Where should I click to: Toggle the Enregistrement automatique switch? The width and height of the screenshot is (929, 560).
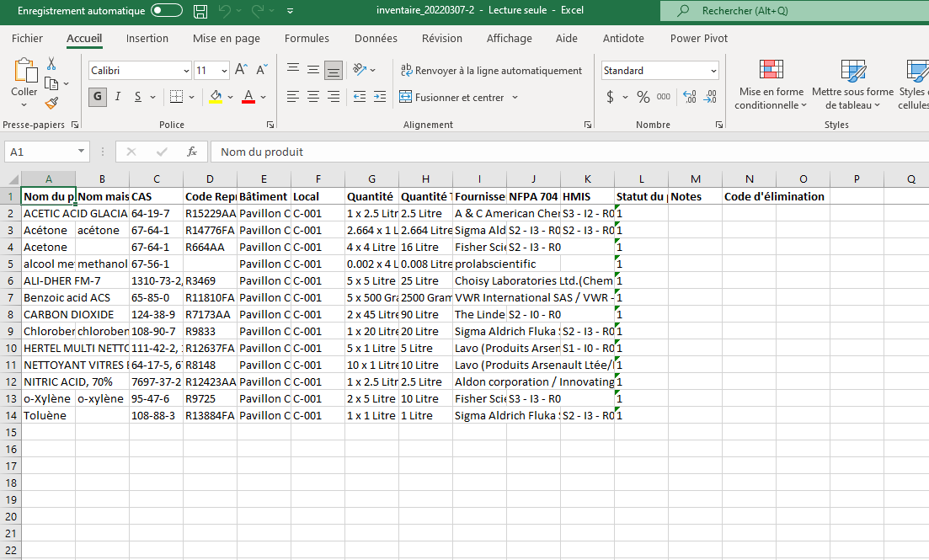167,11
